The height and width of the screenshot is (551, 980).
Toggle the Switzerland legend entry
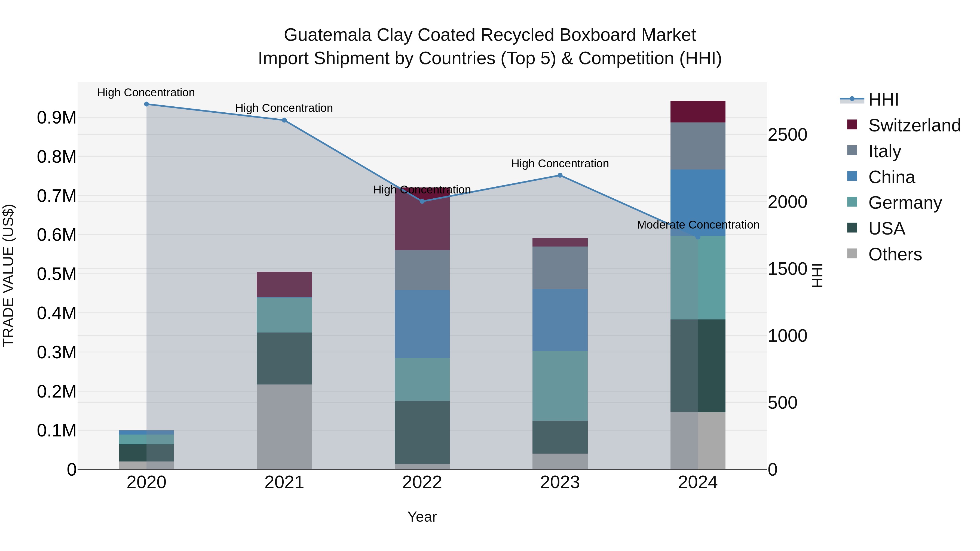tap(904, 125)
